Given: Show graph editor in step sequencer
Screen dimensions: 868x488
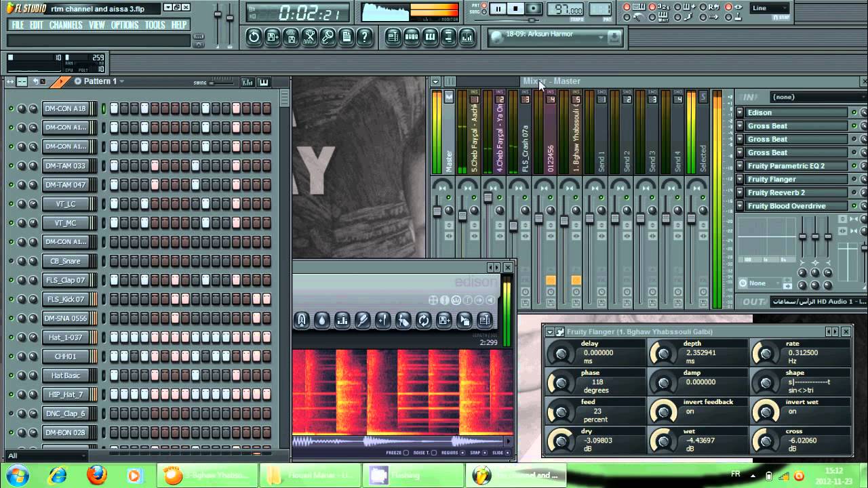Looking at the screenshot, I should tap(248, 82).
